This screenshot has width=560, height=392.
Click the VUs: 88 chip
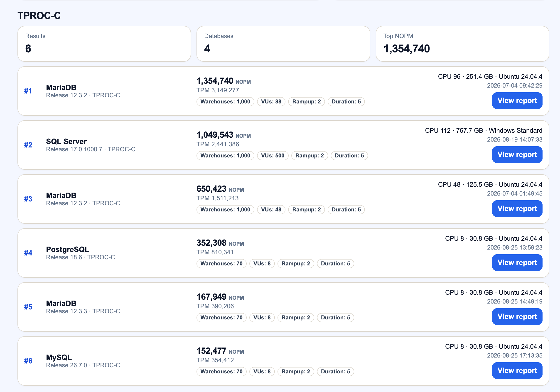[271, 102]
